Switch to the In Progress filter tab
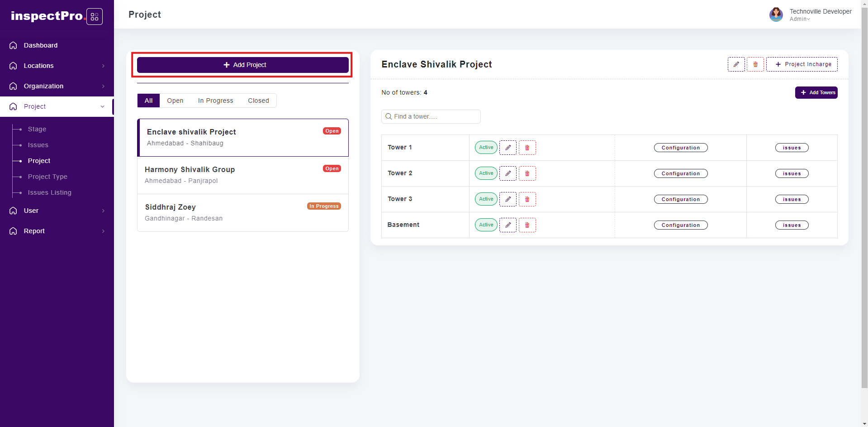 215,101
